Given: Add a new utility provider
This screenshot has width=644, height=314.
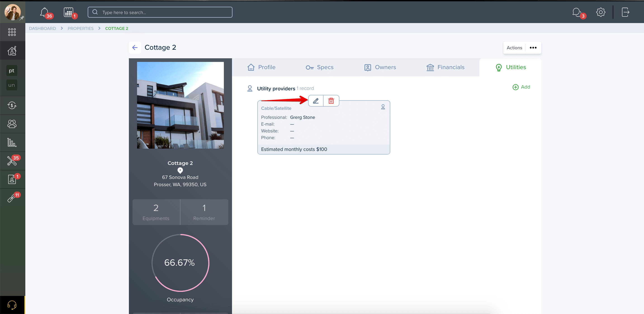Looking at the screenshot, I should coord(521,87).
